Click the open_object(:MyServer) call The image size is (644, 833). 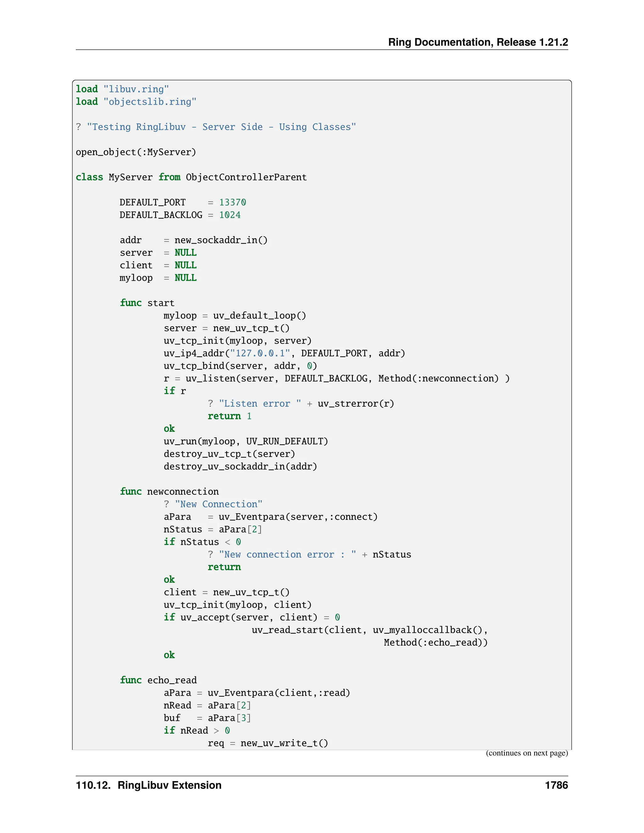(x=136, y=152)
